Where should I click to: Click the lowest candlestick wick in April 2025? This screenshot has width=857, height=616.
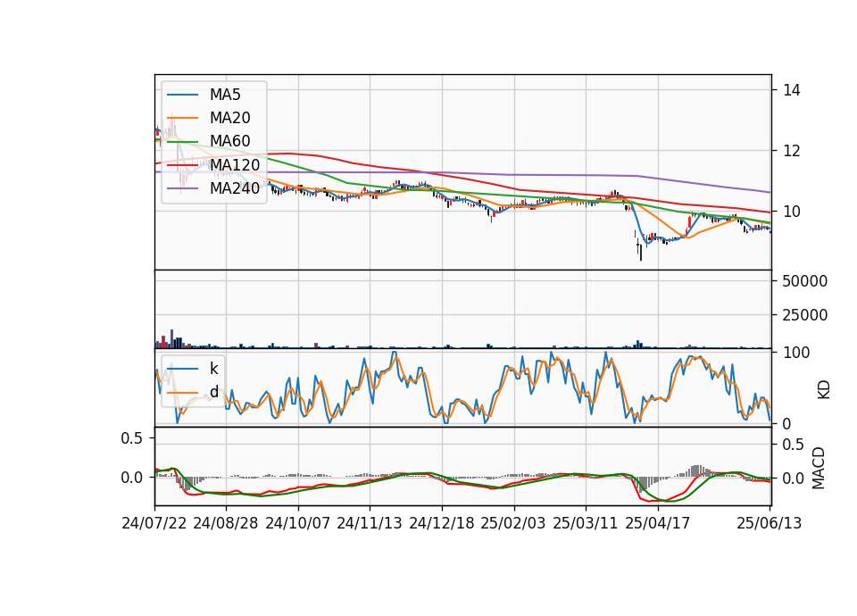pos(641,251)
